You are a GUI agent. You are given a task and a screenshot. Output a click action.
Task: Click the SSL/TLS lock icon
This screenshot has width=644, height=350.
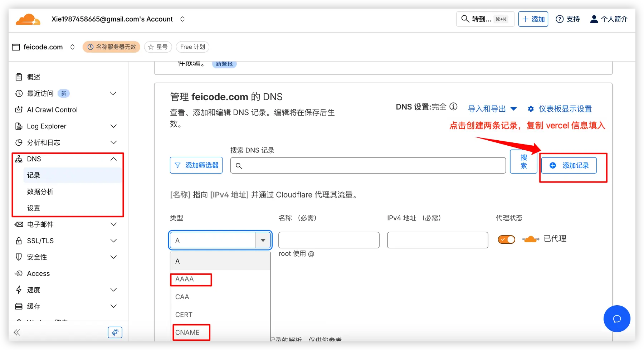point(19,241)
